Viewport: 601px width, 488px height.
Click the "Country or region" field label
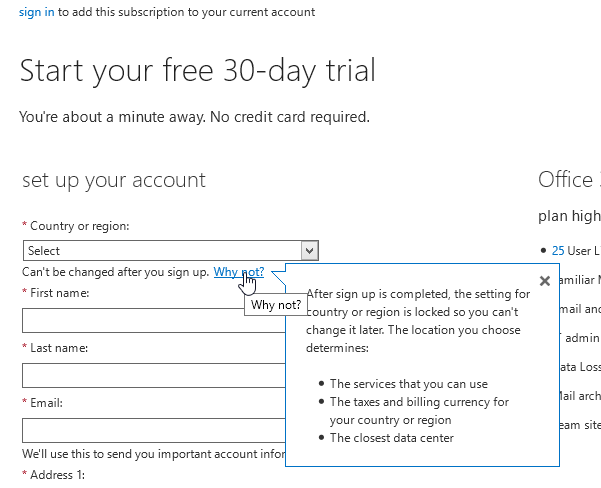(80, 227)
